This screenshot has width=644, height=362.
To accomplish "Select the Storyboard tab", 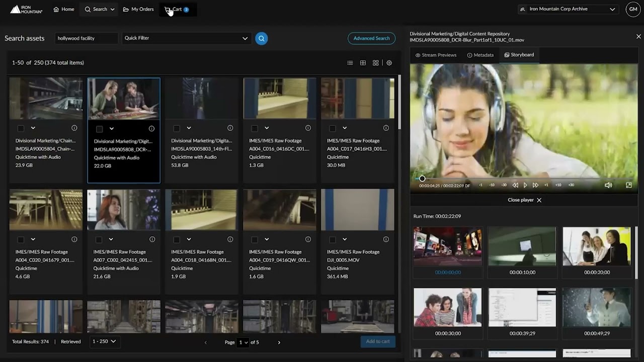I will [x=519, y=55].
